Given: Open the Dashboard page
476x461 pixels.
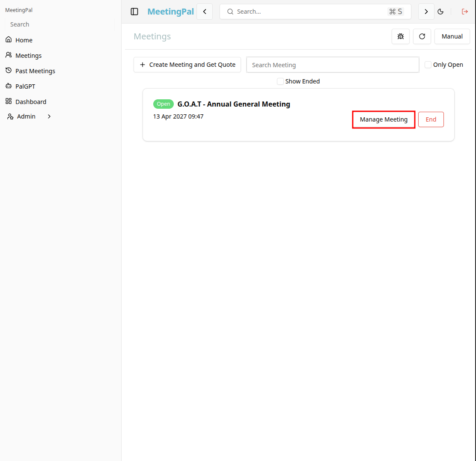Looking at the screenshot, I should coord(31,102).
